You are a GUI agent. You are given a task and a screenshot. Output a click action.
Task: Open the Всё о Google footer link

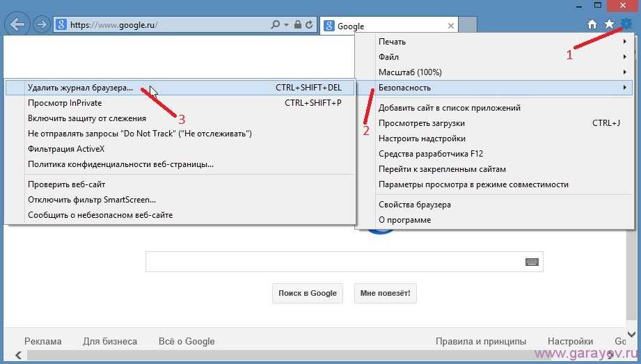click(x=187, y=341)
